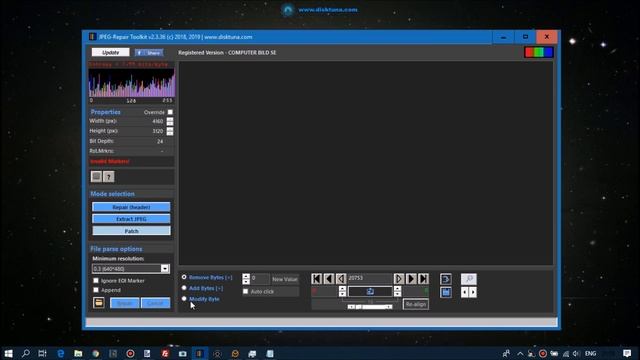Open the notification center icon
This screenshot has height=360, width=640.
coord(627,353)
